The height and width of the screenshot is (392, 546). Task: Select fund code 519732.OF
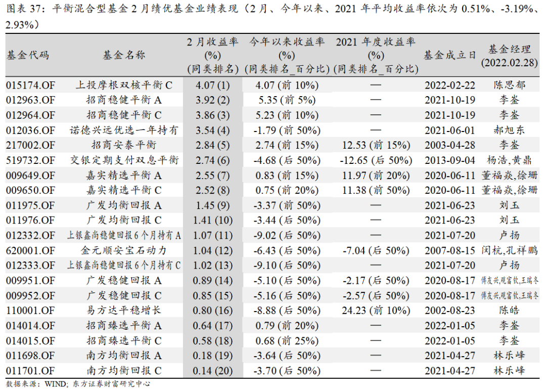click(30, 160)
